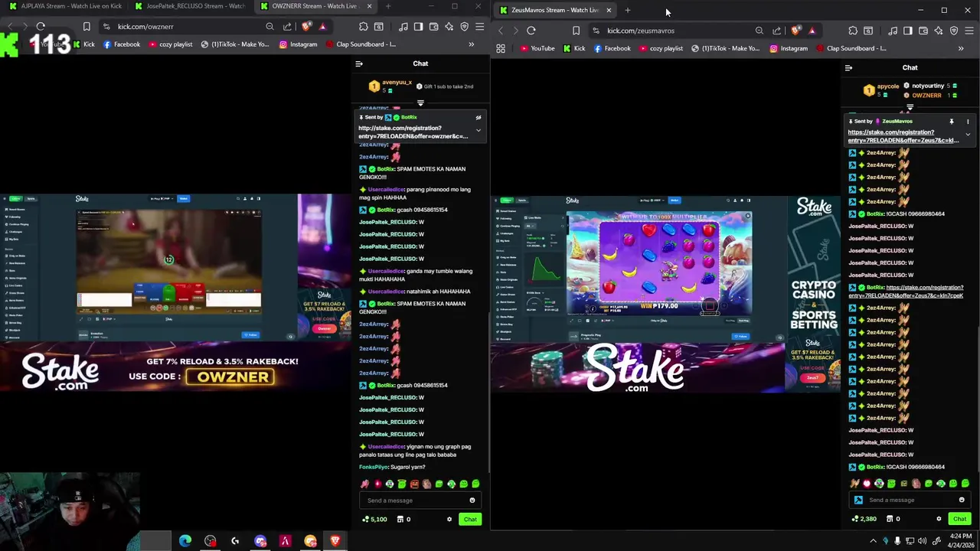Image resolution: width=980 pixels, height=551 pixels.
Task: Open the Brave browser taskbar icon
Action: pyautogui.click(x=335, y=541)
